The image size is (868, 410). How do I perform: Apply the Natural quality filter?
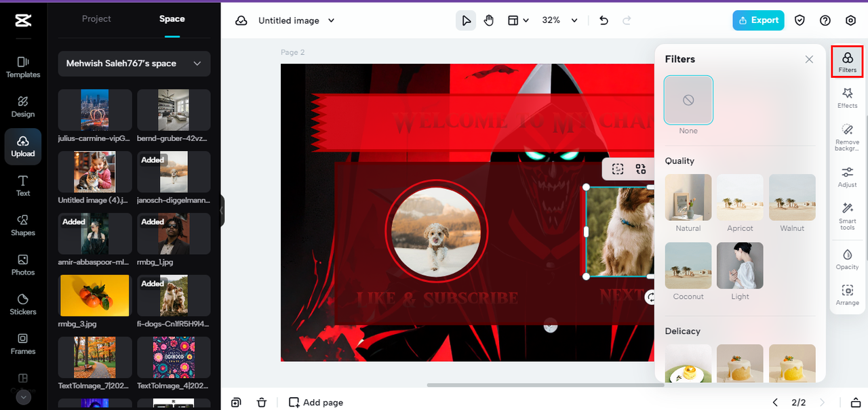coord(688,197)
